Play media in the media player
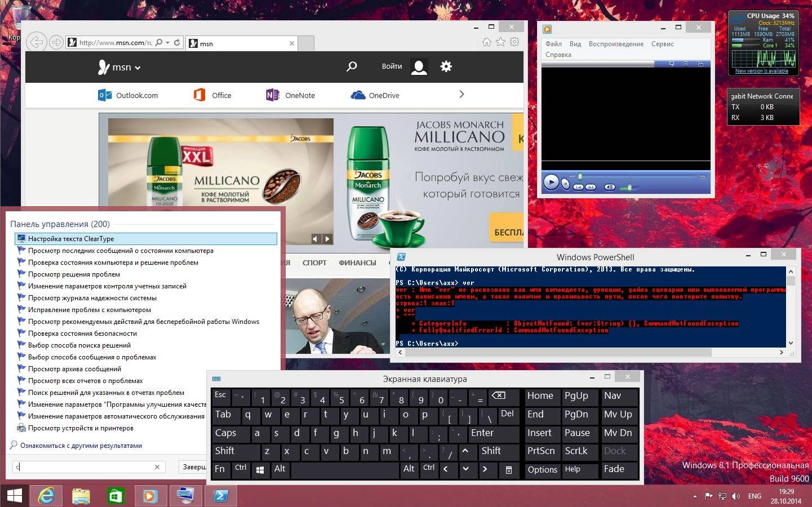812x507 pixels. click(x=551, y=183)
